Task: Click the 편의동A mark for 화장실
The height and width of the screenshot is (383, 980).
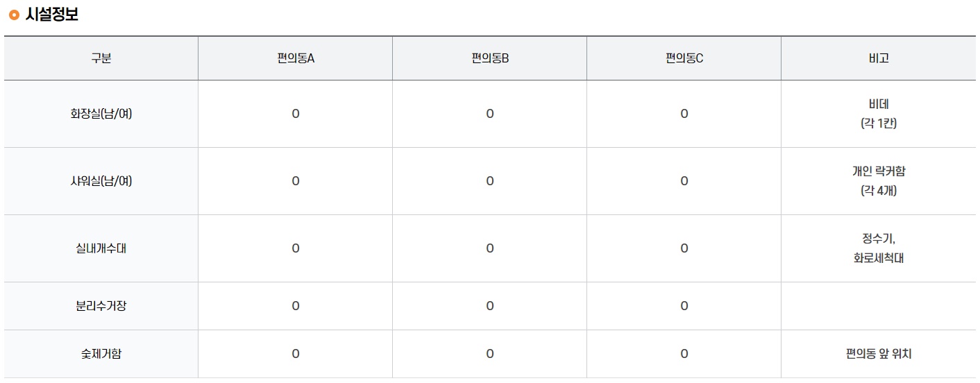Action: click(296, 114)
